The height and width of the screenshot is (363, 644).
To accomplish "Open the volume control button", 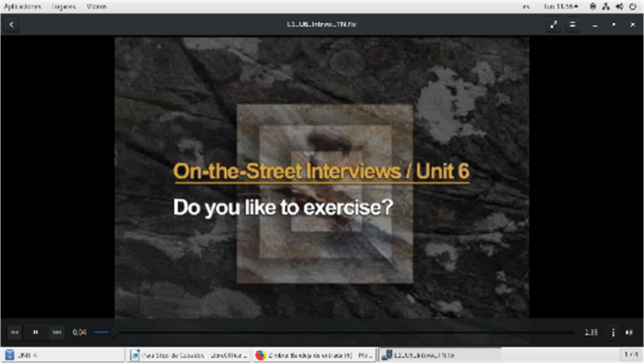I will pyautogui.click(x=629, y=332).
